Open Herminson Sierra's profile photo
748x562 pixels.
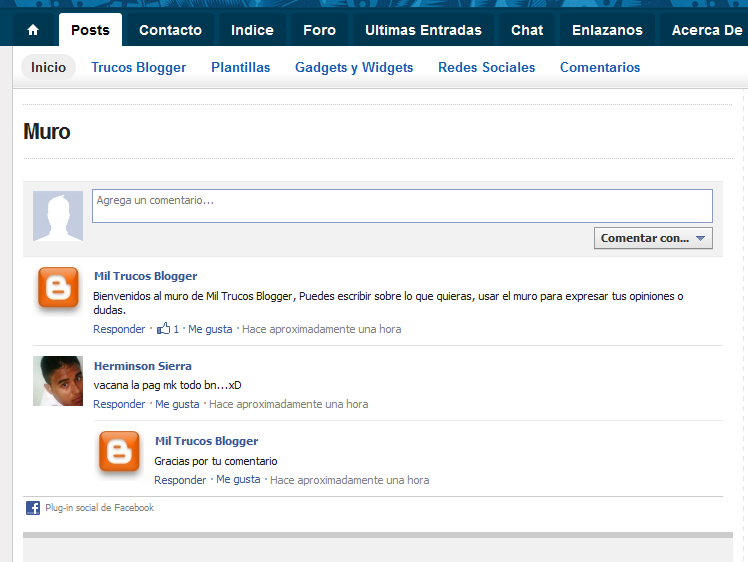tap(58, 381)
